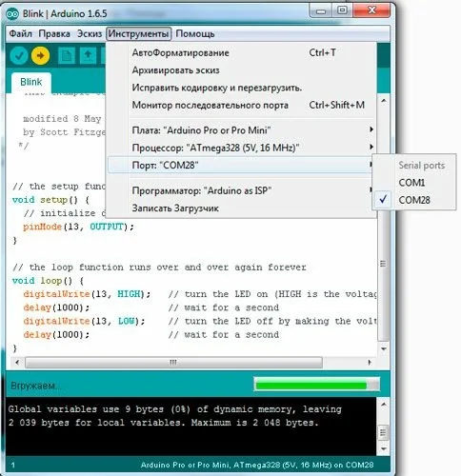Open the Файл menu

20,33
